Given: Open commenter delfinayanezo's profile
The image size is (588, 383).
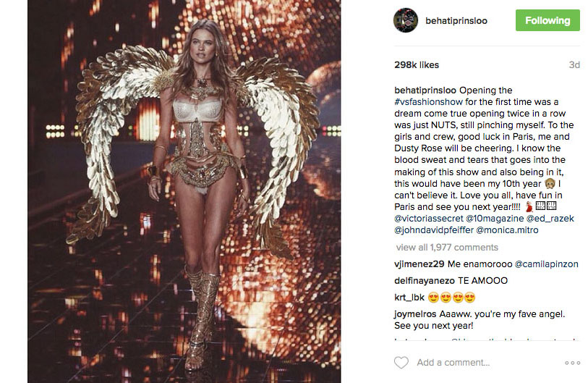Looking at the screenshot, I should pos(425,280).
